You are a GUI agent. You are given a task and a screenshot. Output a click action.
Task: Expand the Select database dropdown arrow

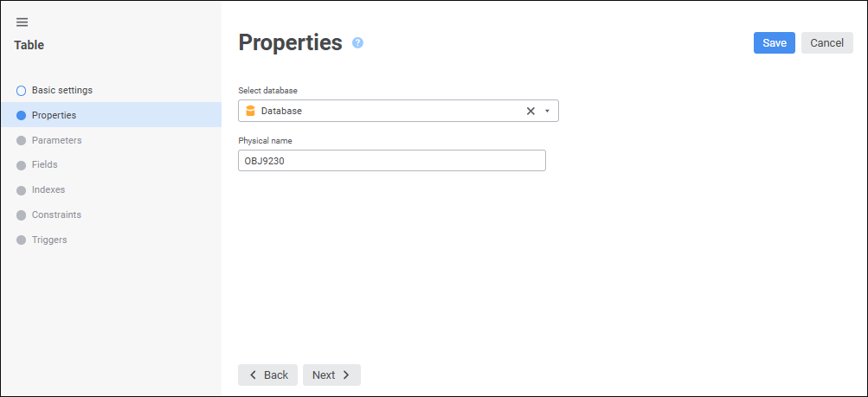[547, 111]
